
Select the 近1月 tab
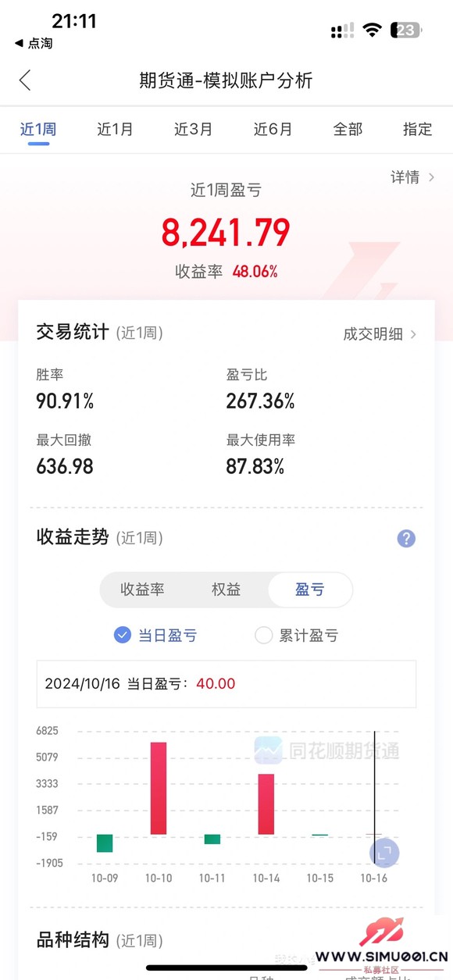(115, 130)
